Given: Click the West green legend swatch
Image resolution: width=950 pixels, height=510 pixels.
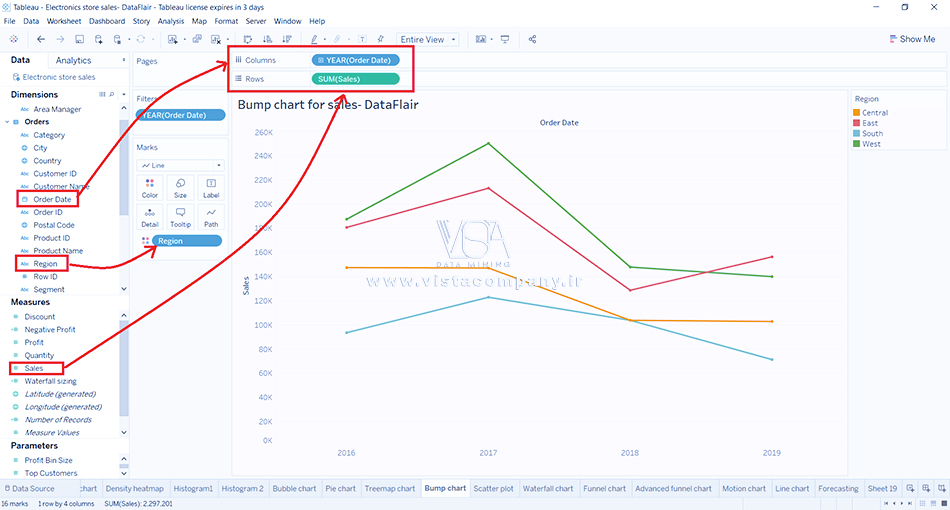Looking at the screenshot, I should click(856, 144).
